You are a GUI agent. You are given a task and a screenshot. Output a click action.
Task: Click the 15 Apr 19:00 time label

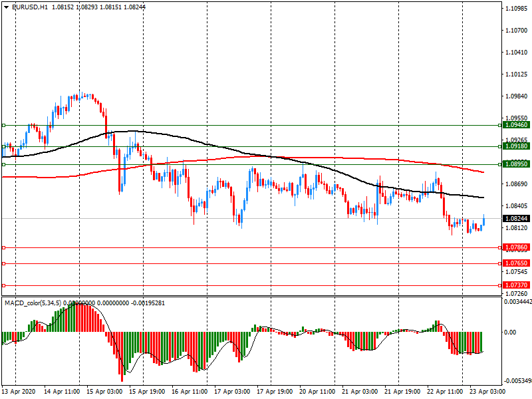point(147,392)
